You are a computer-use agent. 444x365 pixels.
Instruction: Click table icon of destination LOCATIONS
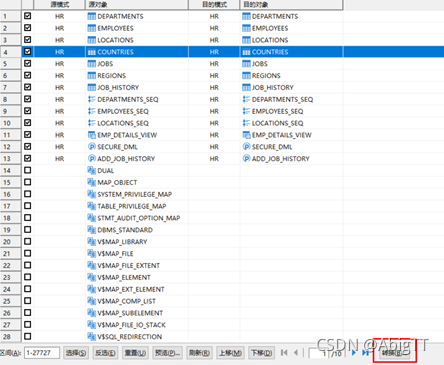pos(246,40)
